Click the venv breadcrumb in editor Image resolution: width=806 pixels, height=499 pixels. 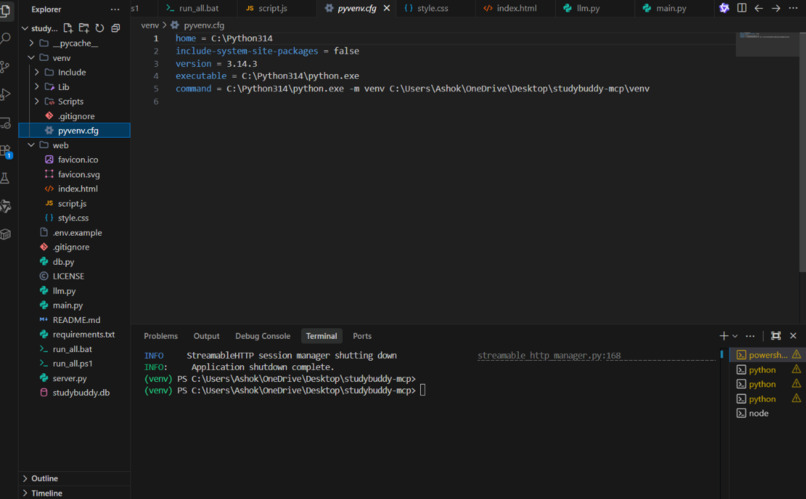pyautogui.click(x=150, y=25)
